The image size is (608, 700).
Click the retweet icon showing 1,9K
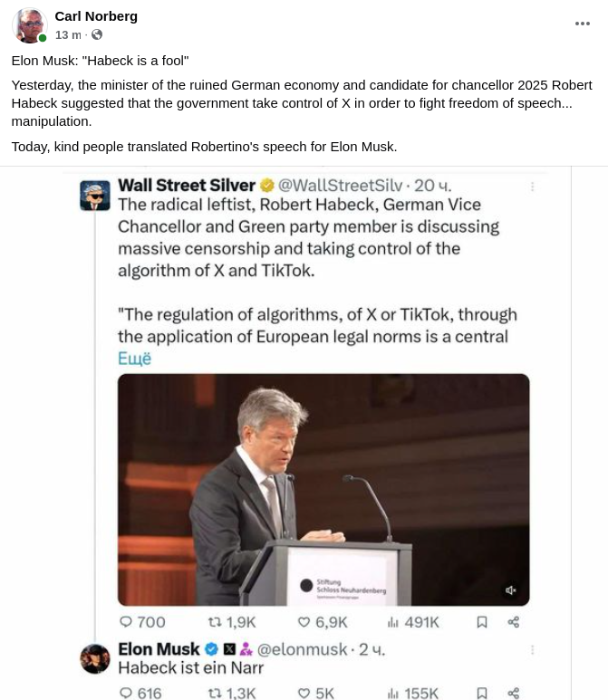click(x=215, y=622)
